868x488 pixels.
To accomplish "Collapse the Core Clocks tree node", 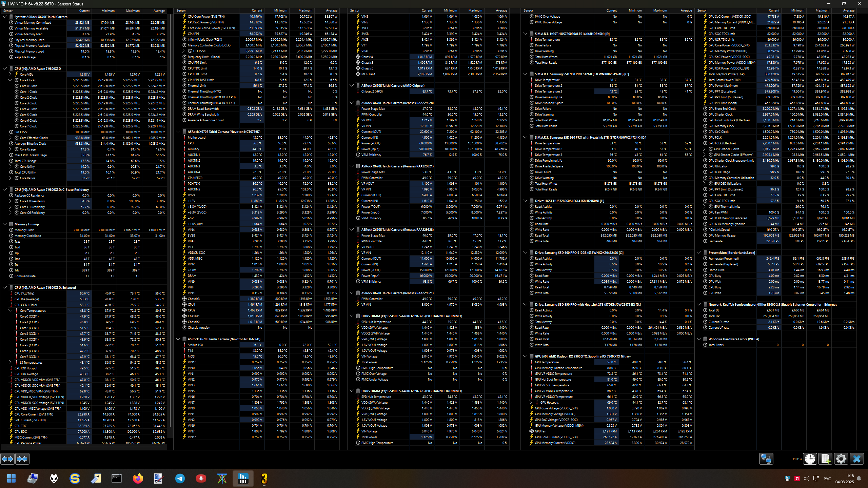I will tap(10, 80).
